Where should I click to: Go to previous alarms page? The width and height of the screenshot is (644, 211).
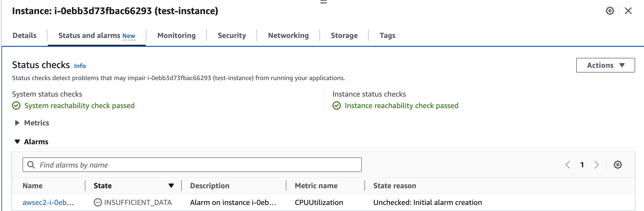click(568, 165)
